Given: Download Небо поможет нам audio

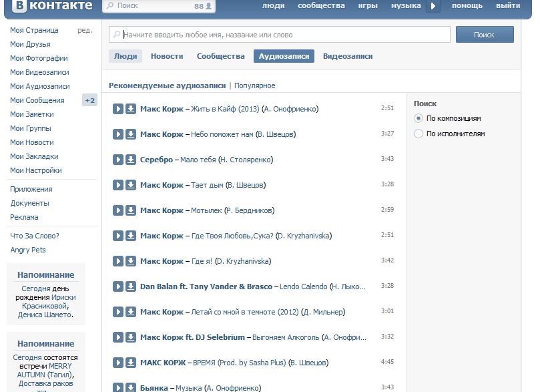Looking at the screenshot, I should click(131, 134).
